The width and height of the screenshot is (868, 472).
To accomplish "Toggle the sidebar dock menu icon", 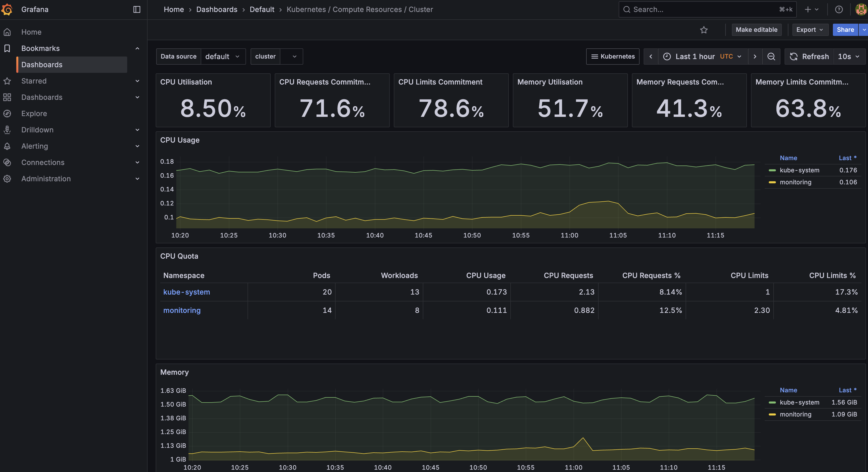I will click(136, 9).
